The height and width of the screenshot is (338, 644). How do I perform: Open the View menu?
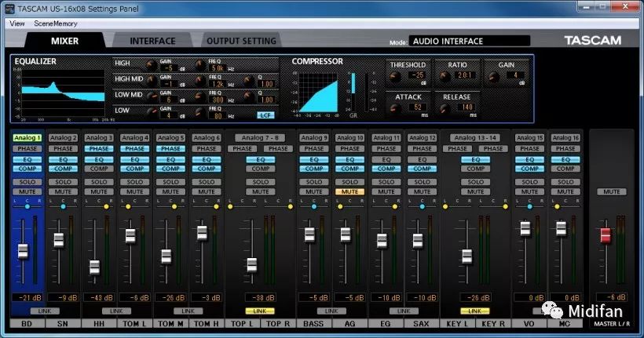16,24
